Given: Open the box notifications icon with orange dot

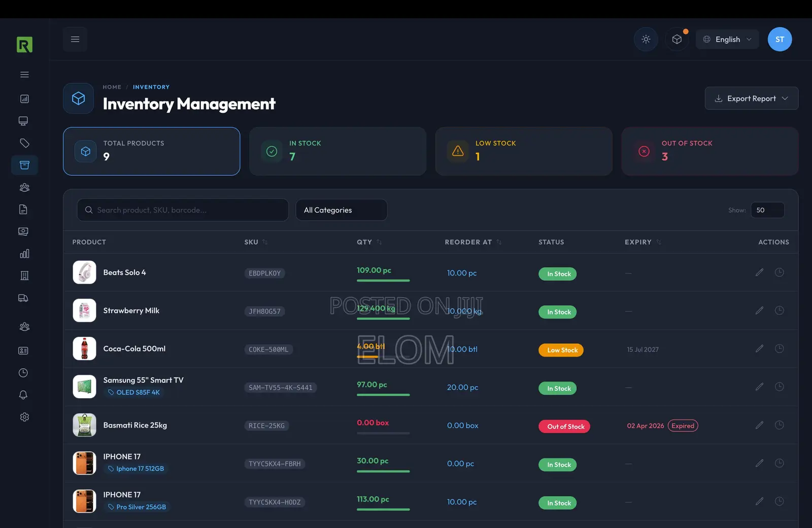Looking at the screenshot, I should (x=677, y=40).
